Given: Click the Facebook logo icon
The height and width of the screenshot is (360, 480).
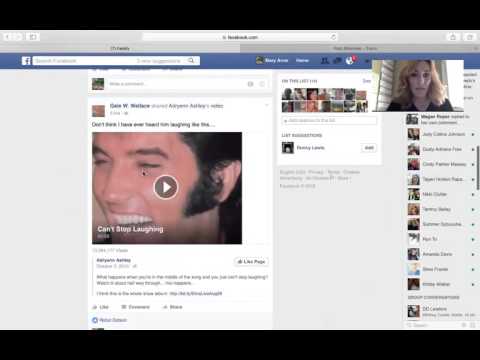Looking at the screenshot, I should pyautogui.click(x=26, y=61).
